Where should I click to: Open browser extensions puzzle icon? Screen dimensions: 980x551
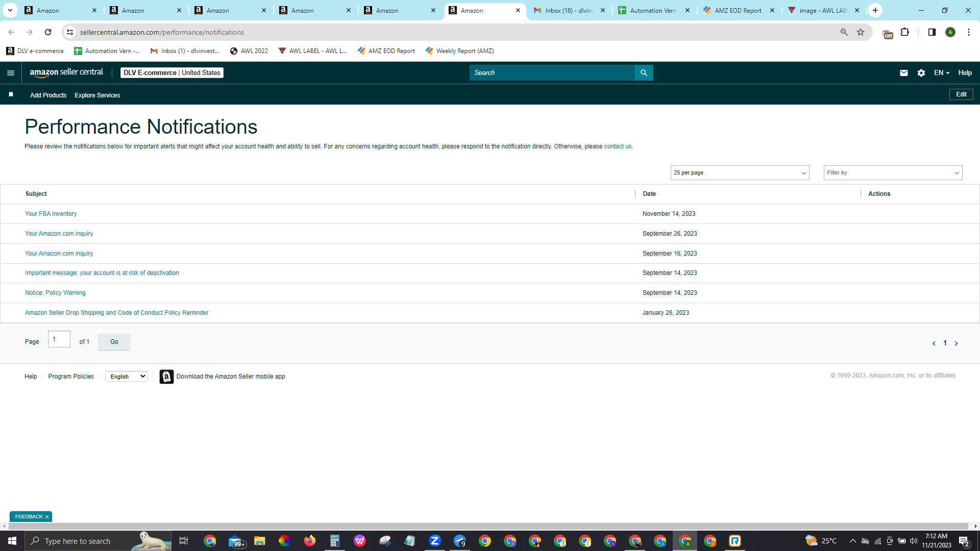click(x=904, y=32)
